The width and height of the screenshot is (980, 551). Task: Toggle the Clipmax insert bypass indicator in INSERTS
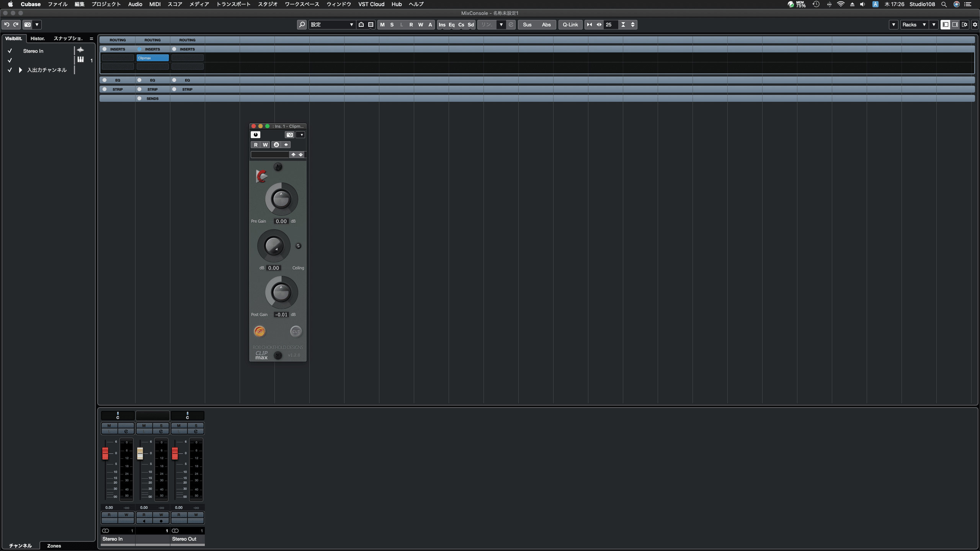point(139,49)
